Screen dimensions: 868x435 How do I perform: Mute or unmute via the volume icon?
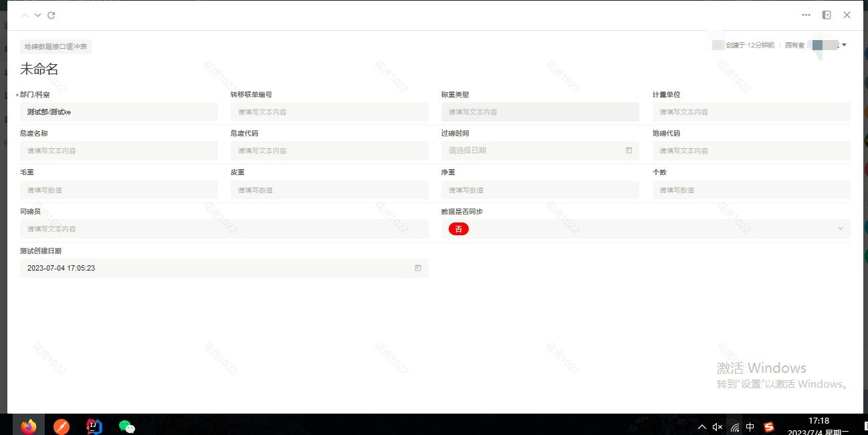tap(718, 426)
